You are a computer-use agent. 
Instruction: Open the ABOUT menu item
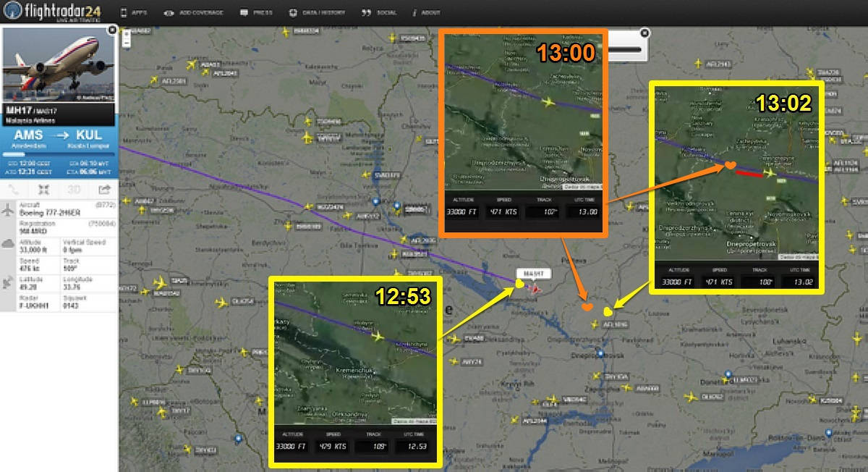tap(426, 13)
